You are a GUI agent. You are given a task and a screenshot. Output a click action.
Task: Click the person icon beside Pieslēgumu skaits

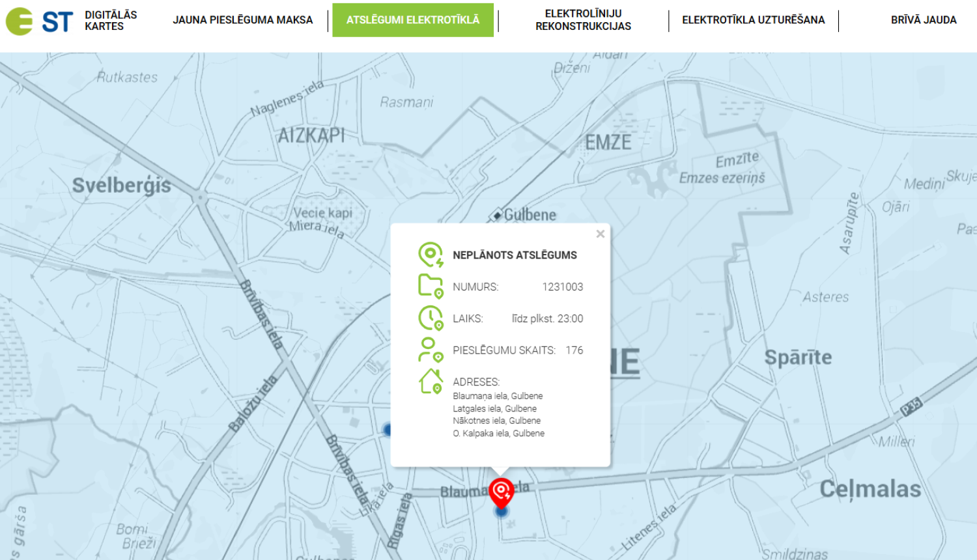click(x=431, y=350)
